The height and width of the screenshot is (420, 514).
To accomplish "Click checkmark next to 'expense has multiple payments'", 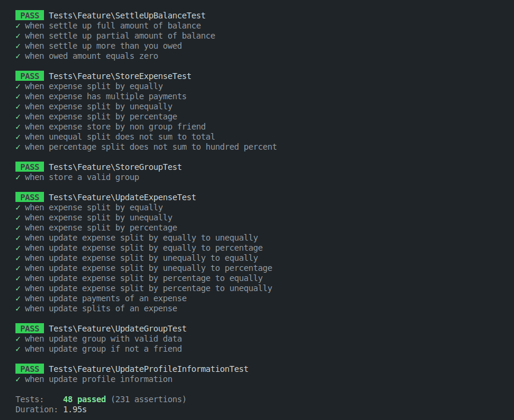I will 18,96.
